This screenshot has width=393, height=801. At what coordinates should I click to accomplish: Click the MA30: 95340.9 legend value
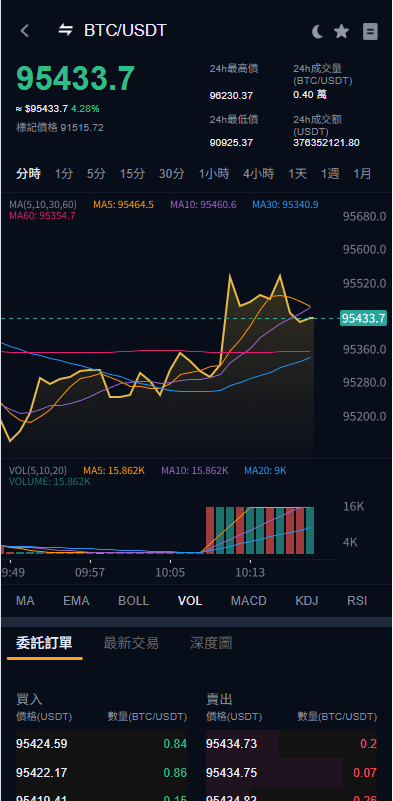tap(285, 205)
